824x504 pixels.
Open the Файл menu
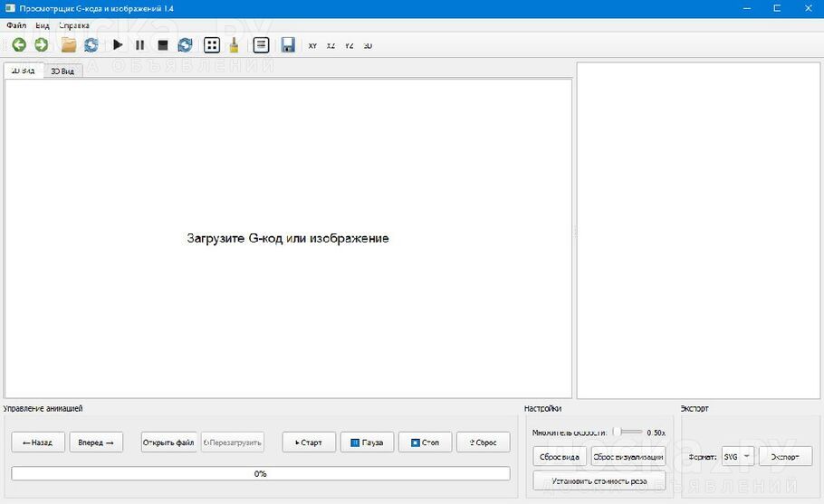tap(15, 25)
